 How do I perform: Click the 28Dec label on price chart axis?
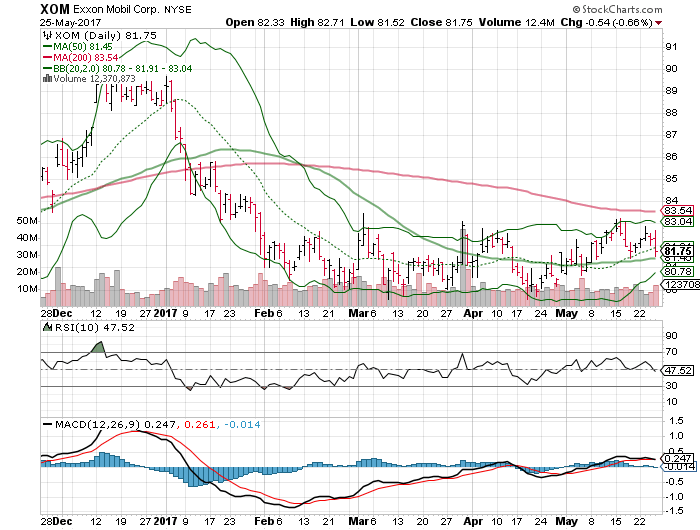(56, 313)
